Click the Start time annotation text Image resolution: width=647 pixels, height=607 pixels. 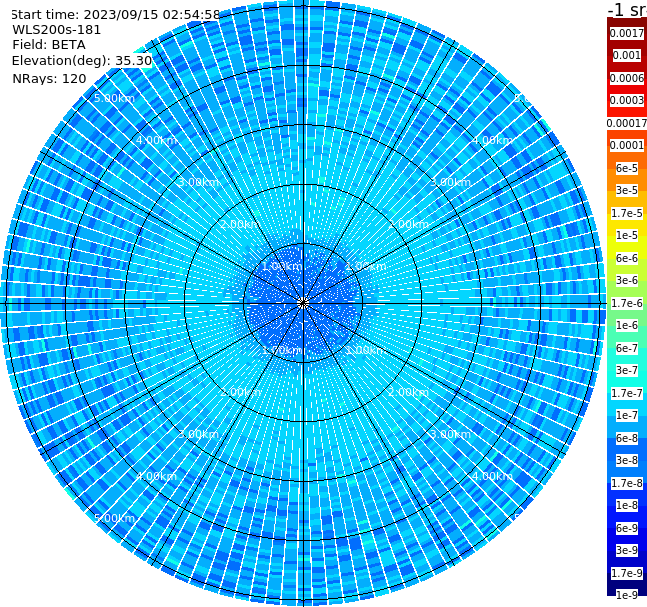(x=115, y=14)
